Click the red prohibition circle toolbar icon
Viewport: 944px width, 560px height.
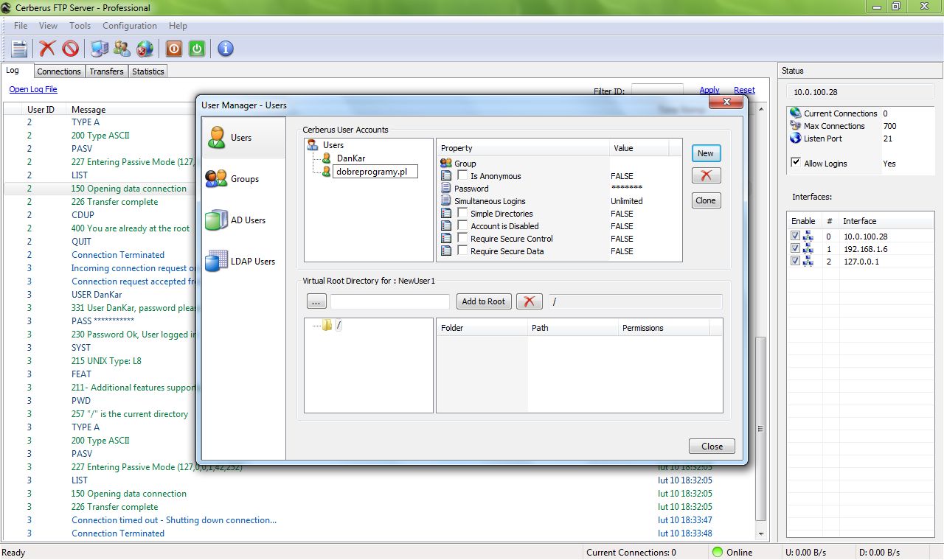click(70, 49)
